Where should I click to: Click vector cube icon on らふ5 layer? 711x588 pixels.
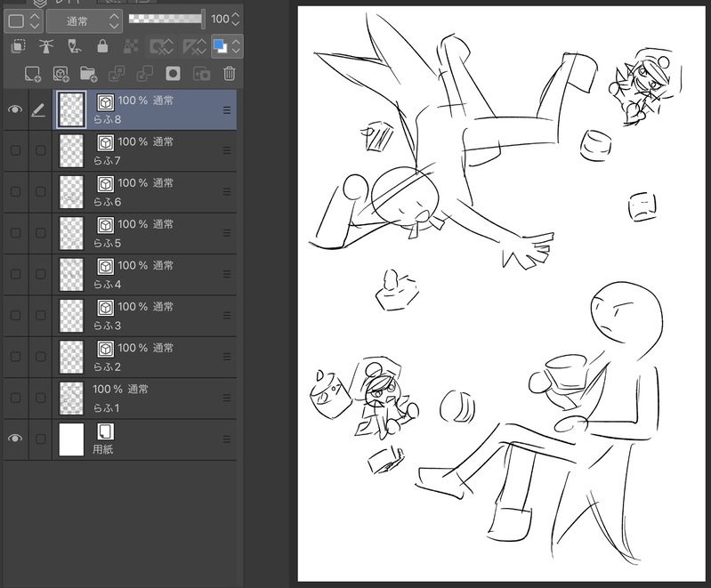coord(106,225)
